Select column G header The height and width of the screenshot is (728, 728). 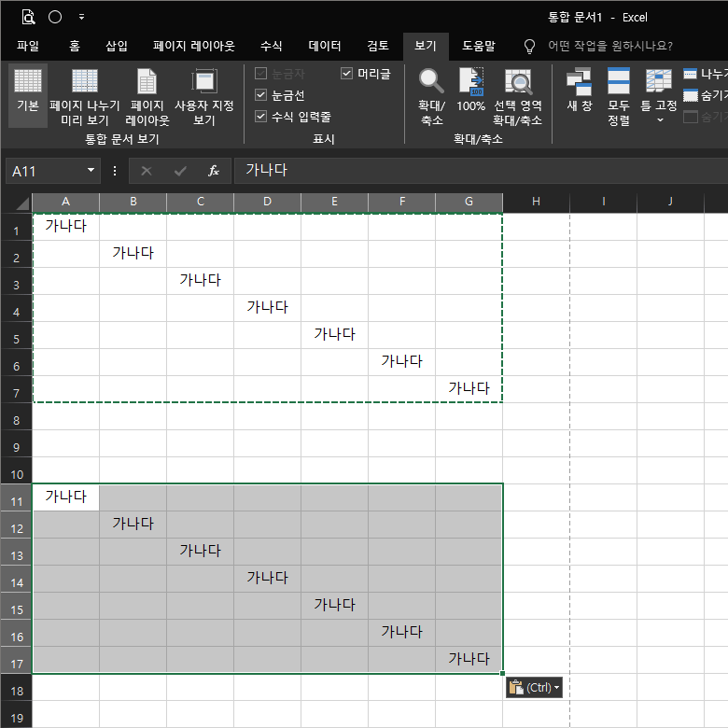(x=469, y=202)
